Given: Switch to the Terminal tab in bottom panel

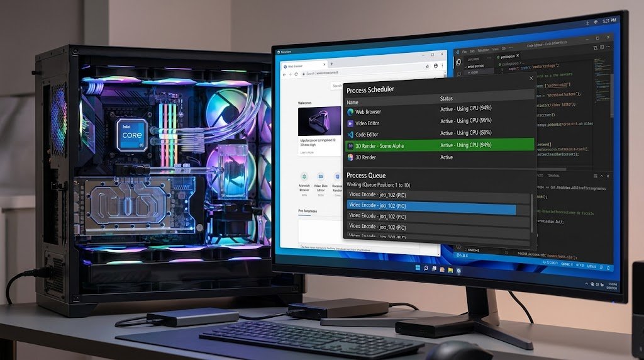Looking at the screenshot, I should 553,176.
